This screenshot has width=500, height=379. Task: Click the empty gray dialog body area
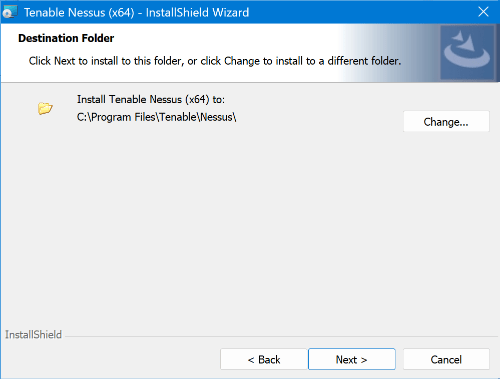coord(250,227)
